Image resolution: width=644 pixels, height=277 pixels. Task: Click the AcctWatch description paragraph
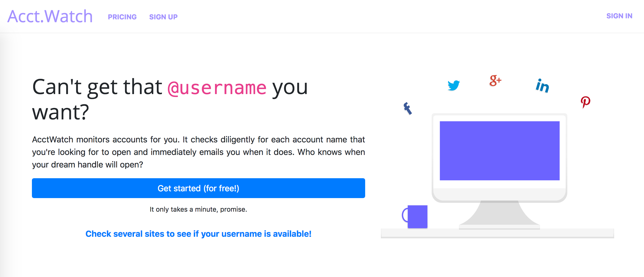coord(198,152)
